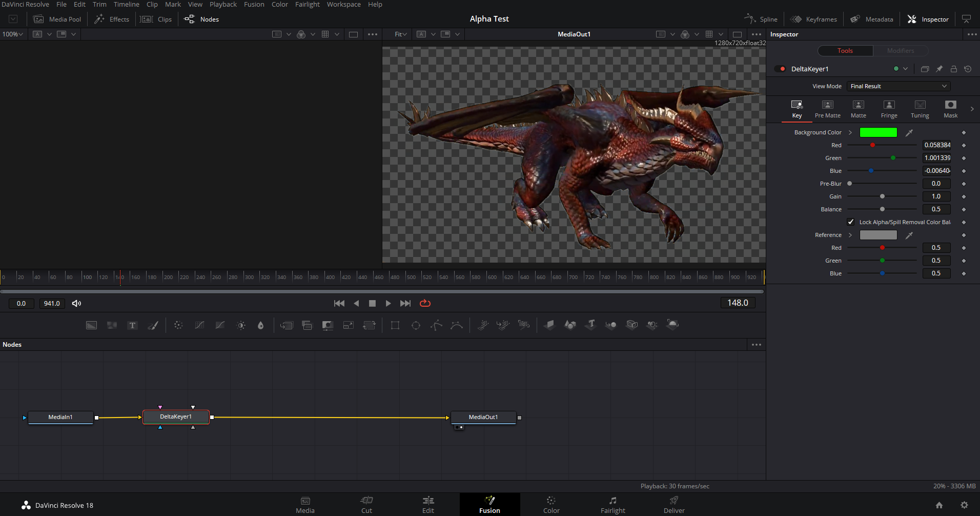This screenshot has width=980, height=516.
Task: Adjust the Gain slider handle
Action: 882,196
